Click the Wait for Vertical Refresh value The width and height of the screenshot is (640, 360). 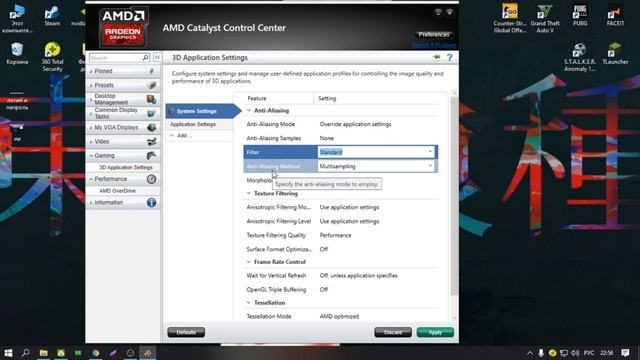tap(358, 276)
